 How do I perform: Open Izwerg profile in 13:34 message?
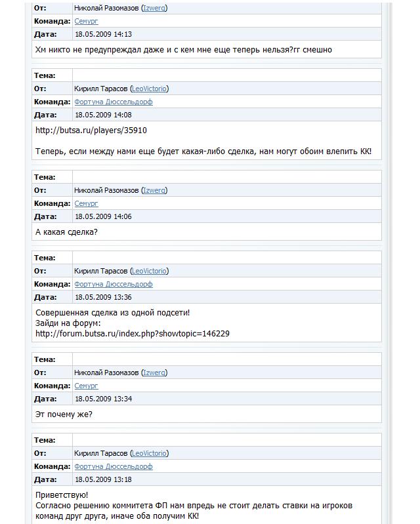tap(154, 373)
